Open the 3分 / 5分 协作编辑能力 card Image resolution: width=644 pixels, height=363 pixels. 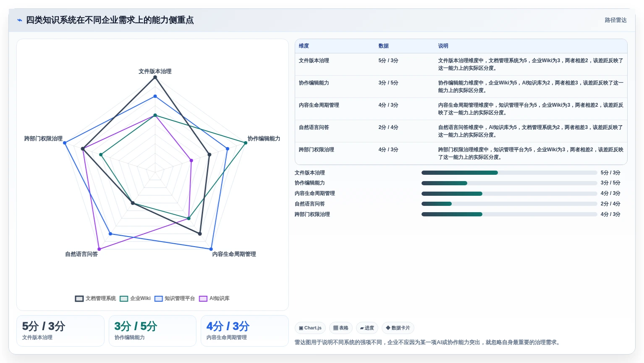(152, 331)
